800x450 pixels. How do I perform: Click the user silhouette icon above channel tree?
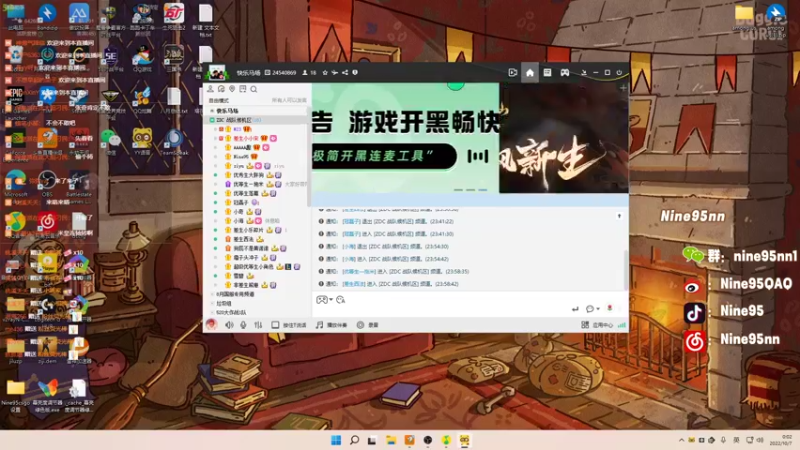pyautogui.click(x=210, y=89)
